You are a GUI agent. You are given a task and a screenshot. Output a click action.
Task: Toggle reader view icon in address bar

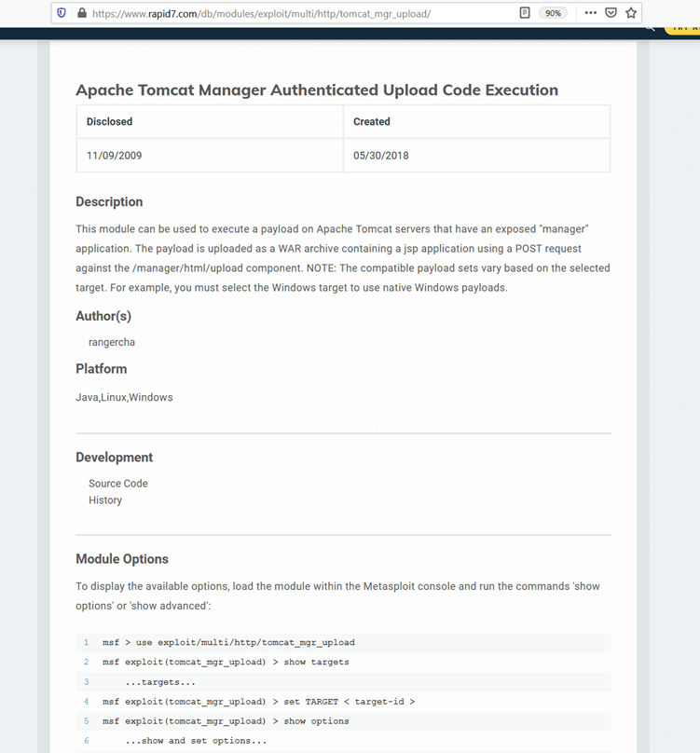(x=525, y=13)
